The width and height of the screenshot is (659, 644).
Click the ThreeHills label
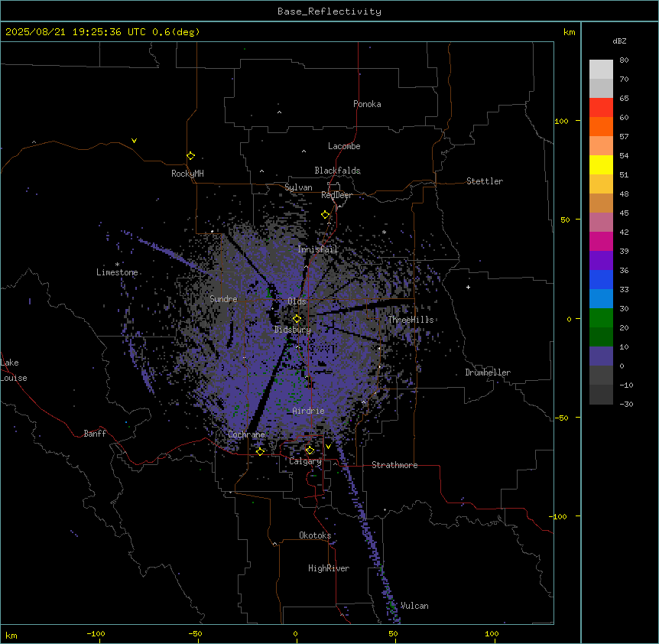click(x=411, y=320)
